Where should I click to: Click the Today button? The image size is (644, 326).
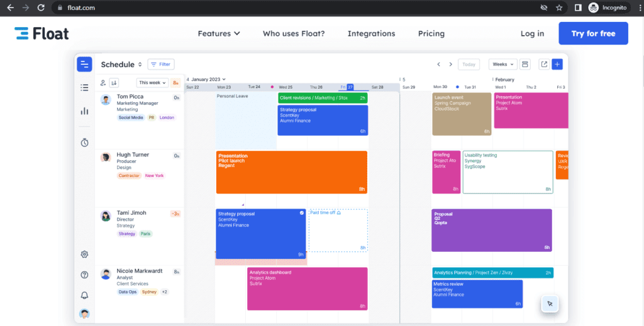(x=469, y=64)
